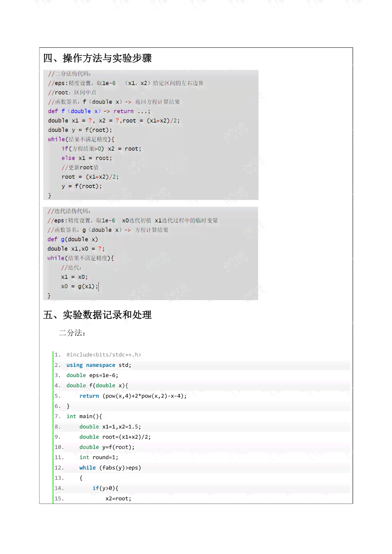Click line y = f(root); inside loop
The height and width of the screenshot is (554, 392).
82,186
